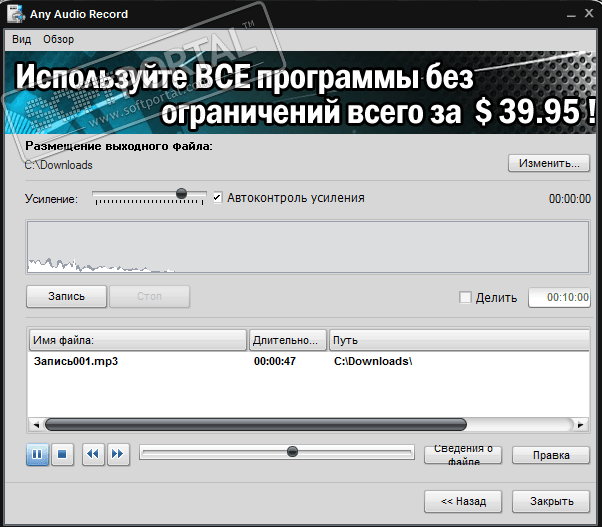602x527 pixels.
Task: Click the Any Audio Record app icon
Action: click(x=16, y=13)
